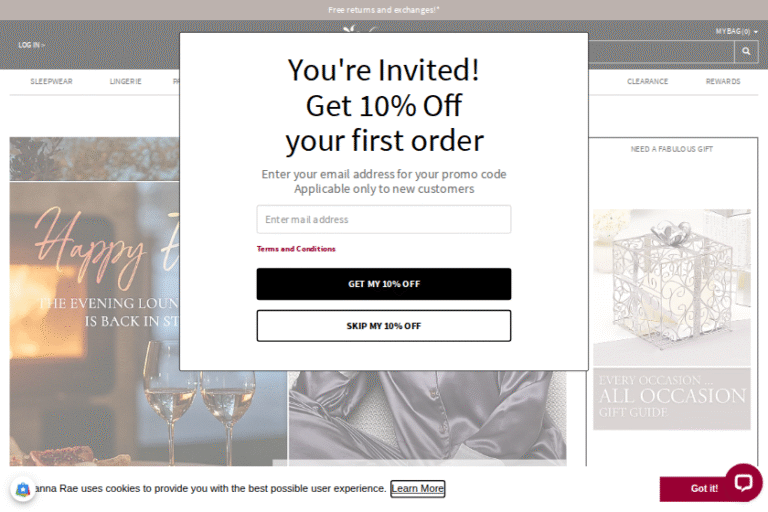Viewport: 768px width, 512px height.
Task: Click the Free returns and exchanges banner
Action: (384, 10)
